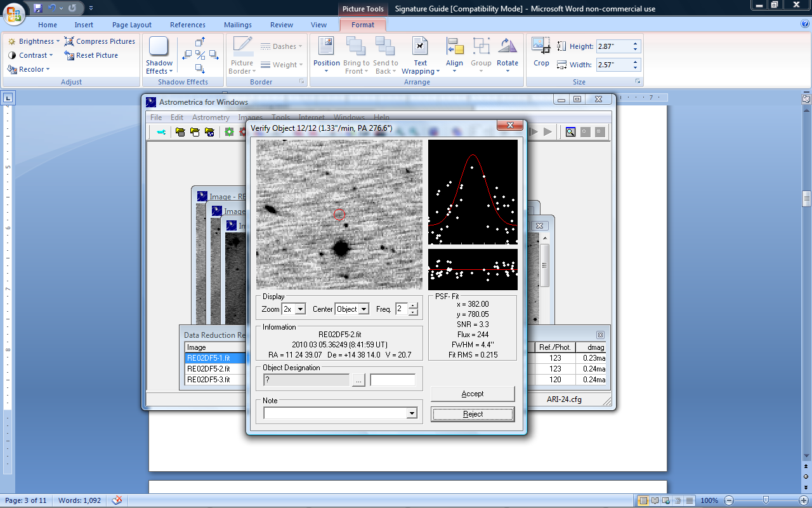Nudge shadow right icon
Viewport: 812px width, 508px height.
coord(213,55)
